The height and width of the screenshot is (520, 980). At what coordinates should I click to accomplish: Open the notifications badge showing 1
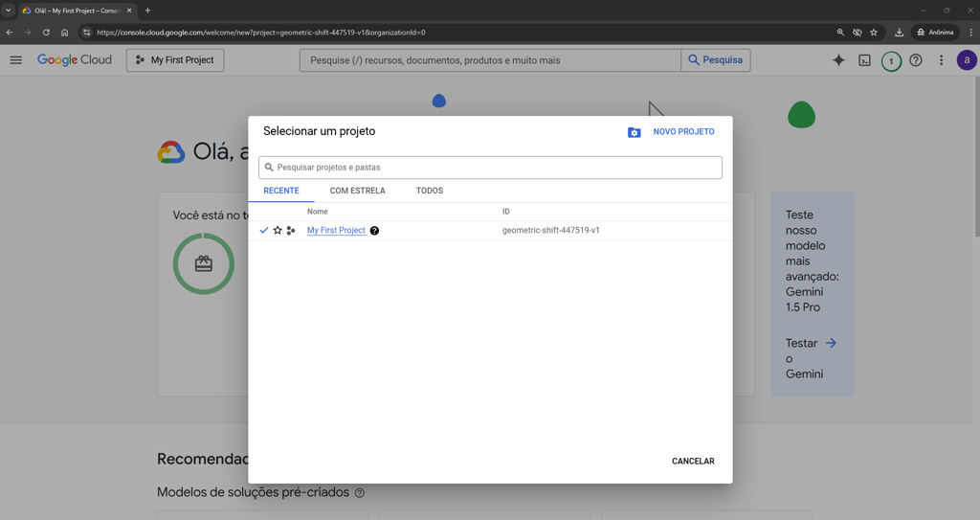[891, 61]
